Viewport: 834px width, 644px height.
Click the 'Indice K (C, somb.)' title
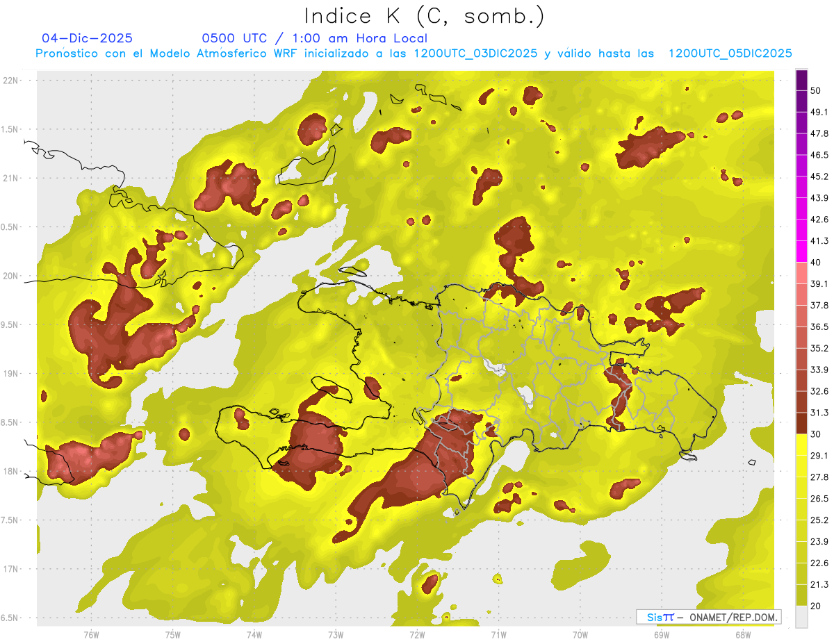424,17
